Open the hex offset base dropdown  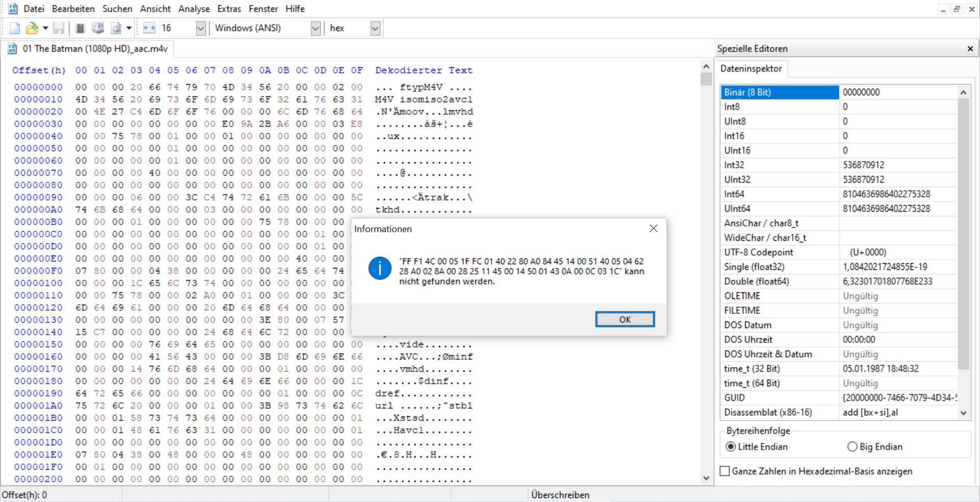(375, 28)
